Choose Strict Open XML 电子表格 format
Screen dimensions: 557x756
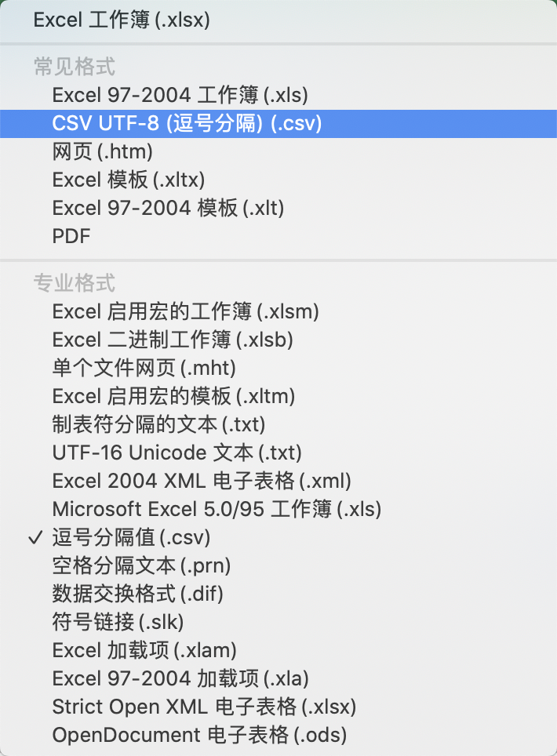coord(204,707)
